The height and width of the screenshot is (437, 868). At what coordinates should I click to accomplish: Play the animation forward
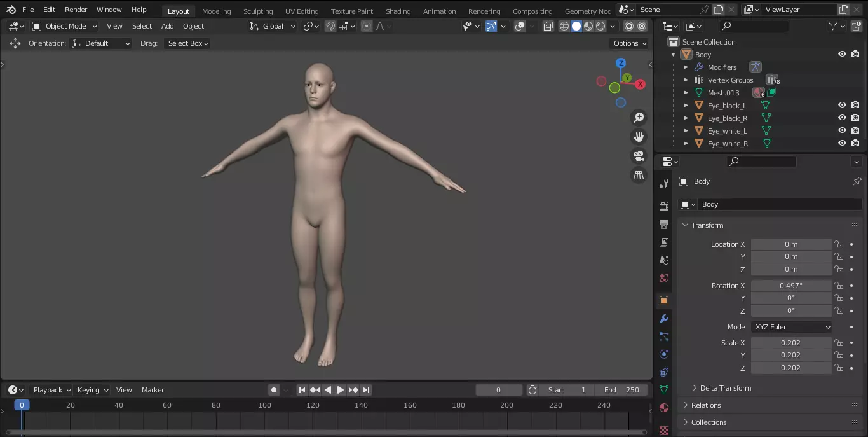point(340,390)
